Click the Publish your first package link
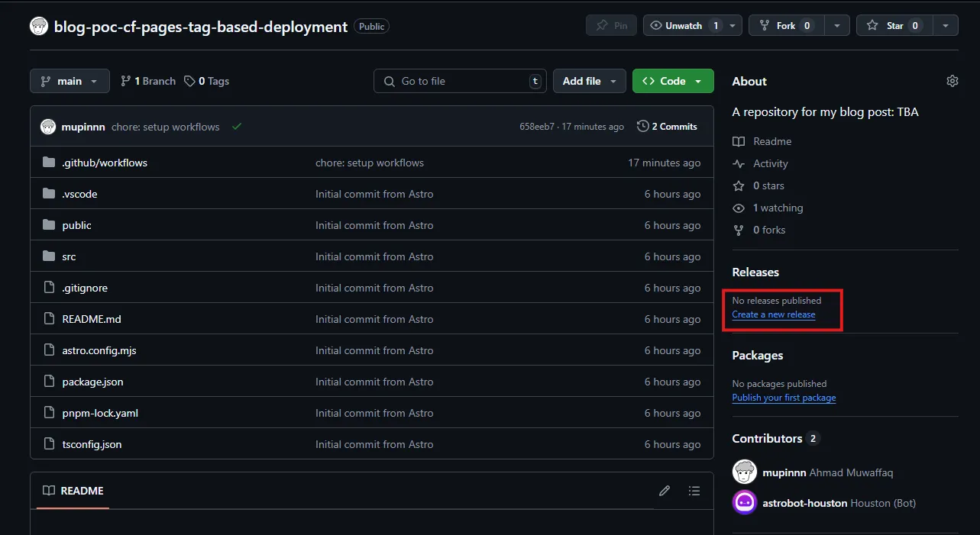Viewport: 980px width, 535px height. click(x=784, y=398)
